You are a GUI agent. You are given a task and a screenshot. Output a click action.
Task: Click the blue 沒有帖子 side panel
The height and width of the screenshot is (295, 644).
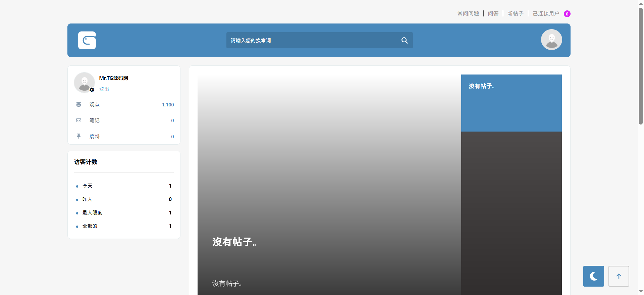511,103
